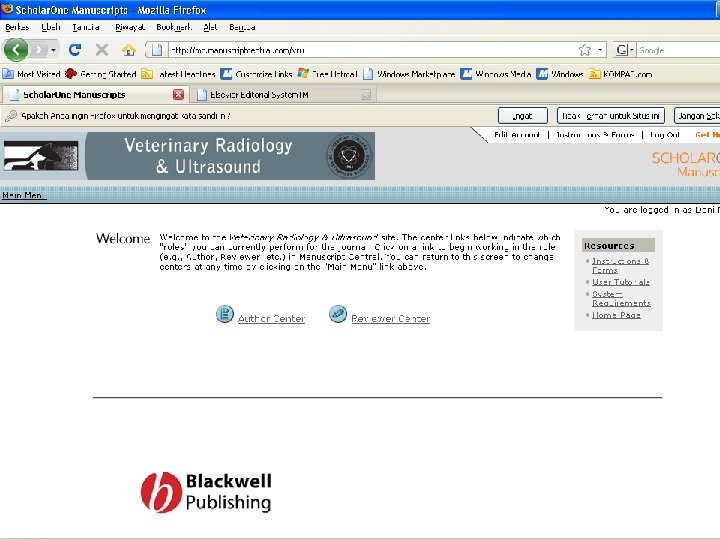
Task: Open the KOMPAS.com feed bookmark
Action: tap(621, 74)
